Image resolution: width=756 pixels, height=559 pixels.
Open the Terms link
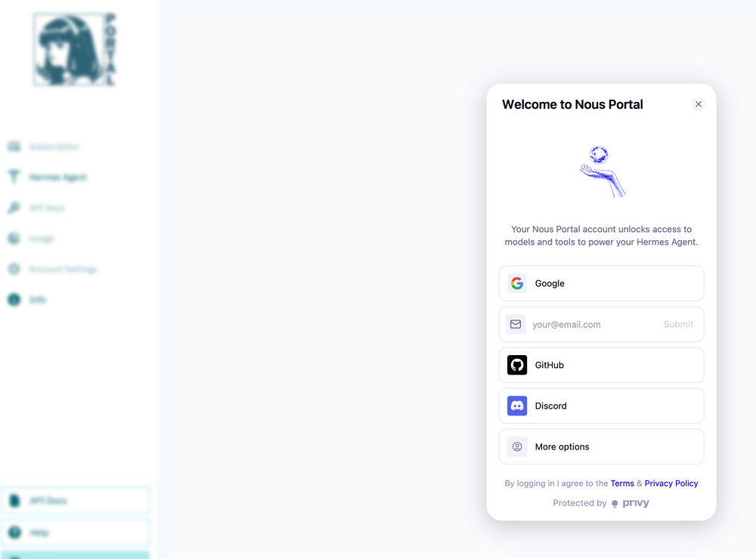pos(622,483)
